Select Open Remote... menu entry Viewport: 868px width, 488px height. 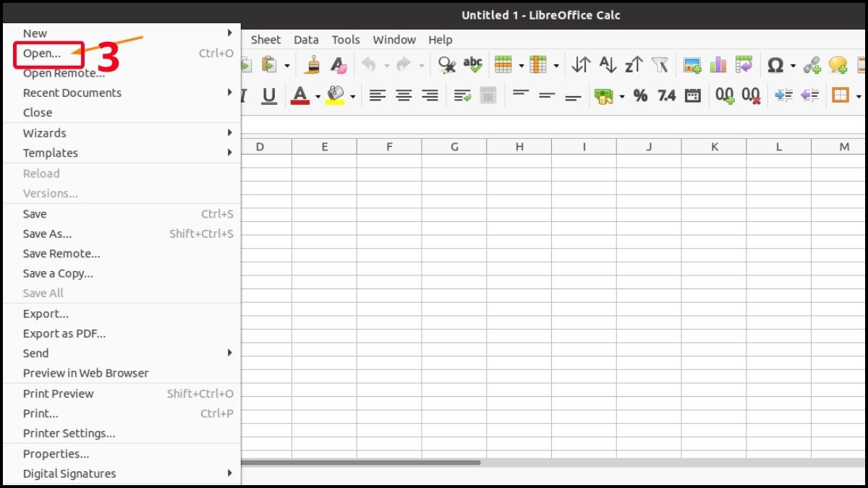coord(122,73)
